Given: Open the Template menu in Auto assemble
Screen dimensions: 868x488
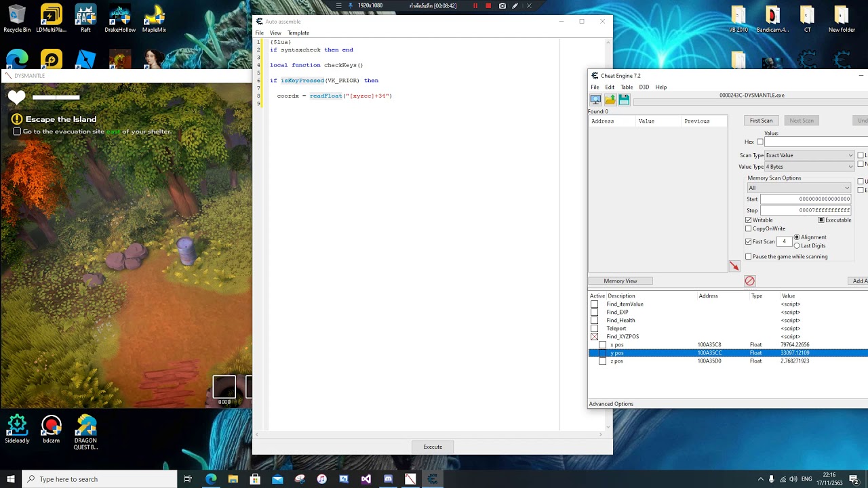Looking at the screenshot, I should coord(298,33).
